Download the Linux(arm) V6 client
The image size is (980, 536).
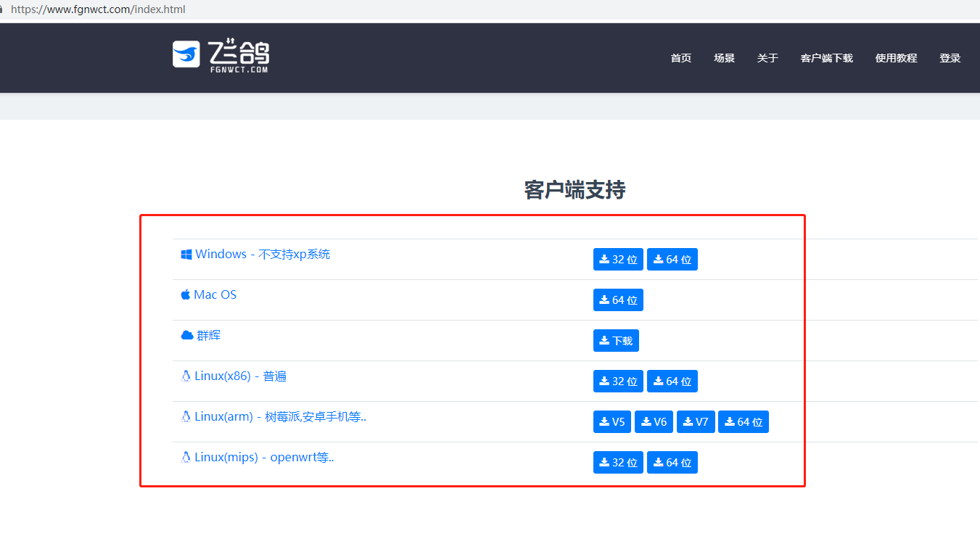coord(654,422)
